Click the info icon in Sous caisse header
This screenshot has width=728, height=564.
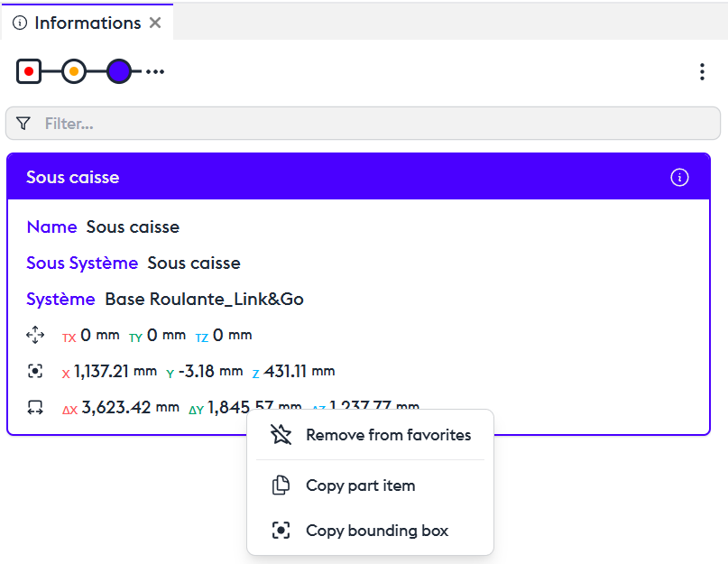pyautogui.click(x=679, y=178)
